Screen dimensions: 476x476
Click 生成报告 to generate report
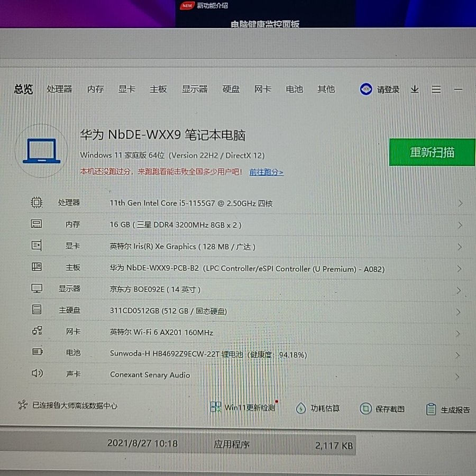tap(448, 409)
